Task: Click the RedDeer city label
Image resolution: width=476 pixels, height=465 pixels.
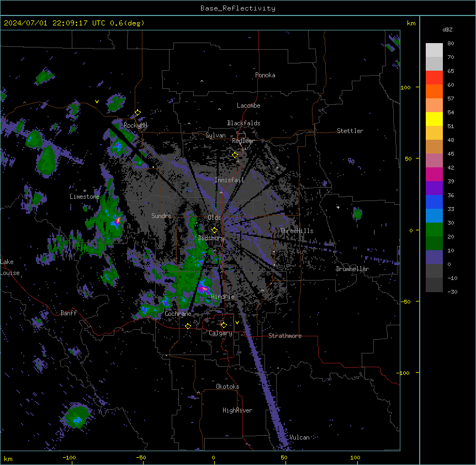Action: pyautogui.click(x=243, y=141)
